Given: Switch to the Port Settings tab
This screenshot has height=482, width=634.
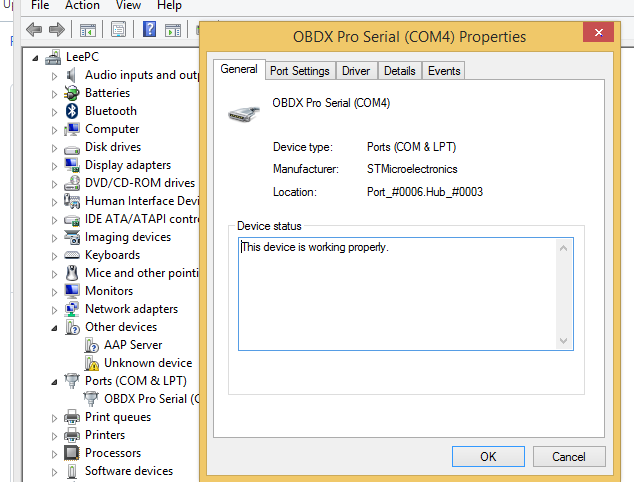Looking at the screenshot, I should point(300,71).
